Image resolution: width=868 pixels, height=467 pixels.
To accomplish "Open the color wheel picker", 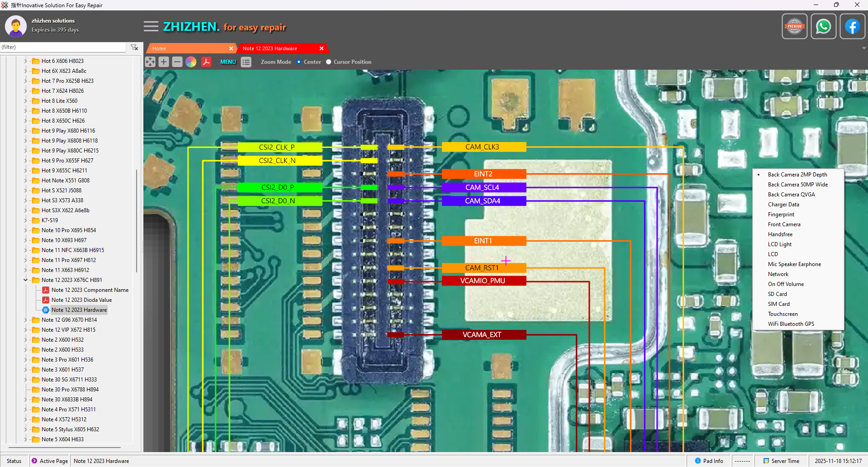I will click(191, 62).
